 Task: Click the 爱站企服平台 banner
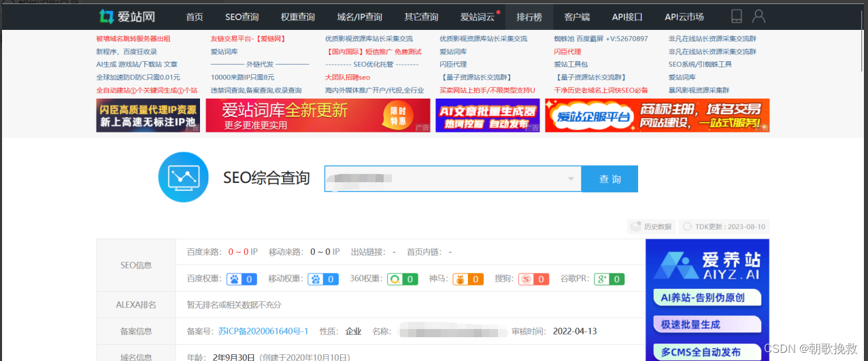click(x=657, y=116)
